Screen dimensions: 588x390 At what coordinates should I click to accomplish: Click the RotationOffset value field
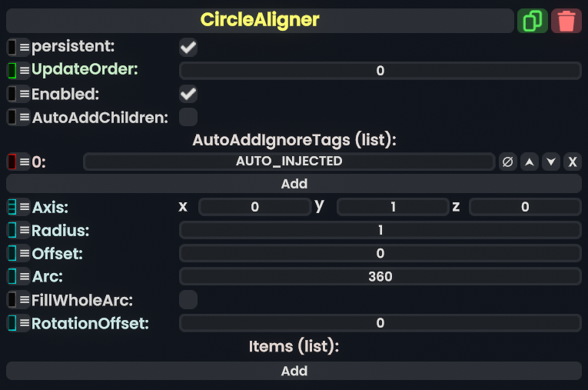click(x=380, y=323)
